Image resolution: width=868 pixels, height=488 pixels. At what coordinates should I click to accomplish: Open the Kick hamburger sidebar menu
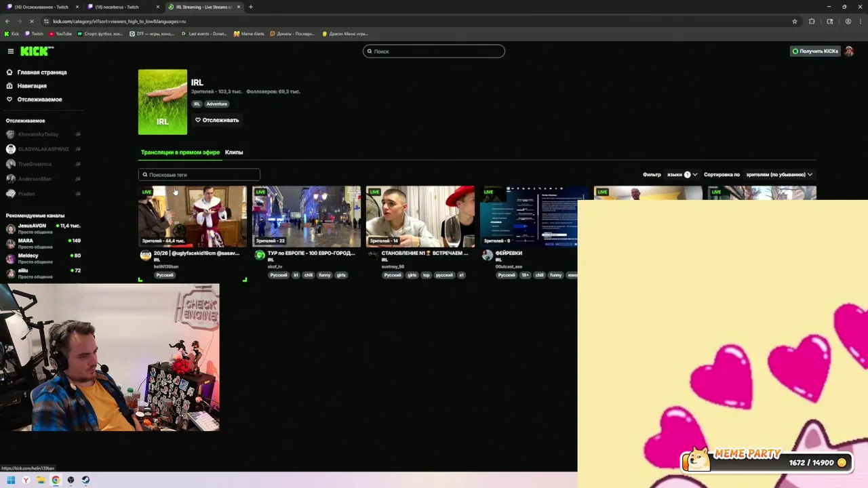point(10,52)
